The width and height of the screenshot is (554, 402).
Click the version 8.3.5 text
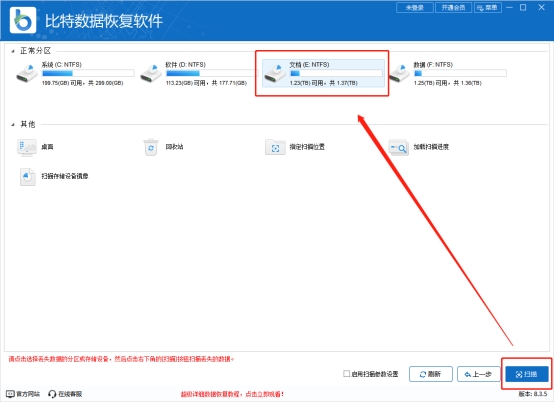point(533,394)
